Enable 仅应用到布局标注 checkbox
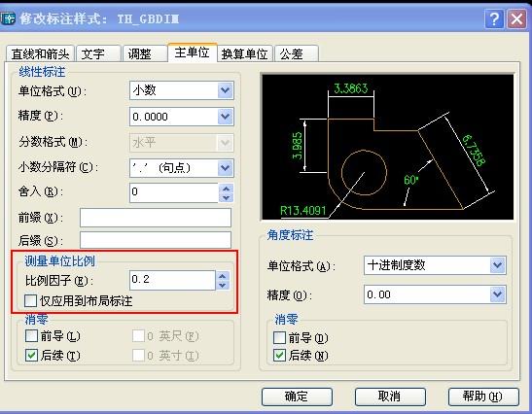 pos(30,300)
